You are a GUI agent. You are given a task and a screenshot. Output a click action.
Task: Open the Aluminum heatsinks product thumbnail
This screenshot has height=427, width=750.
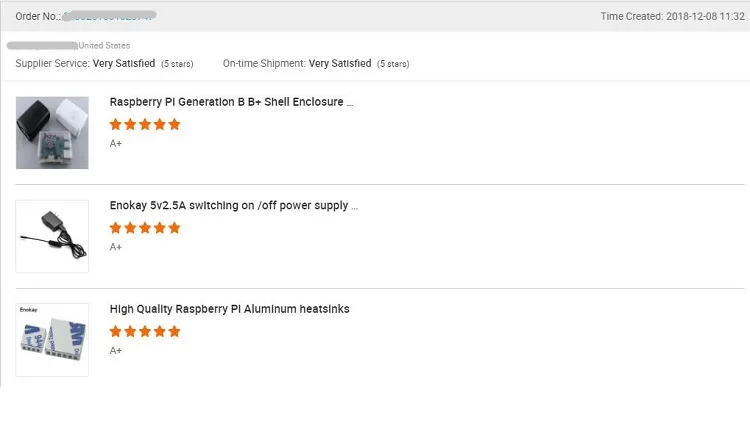[52, 340]
